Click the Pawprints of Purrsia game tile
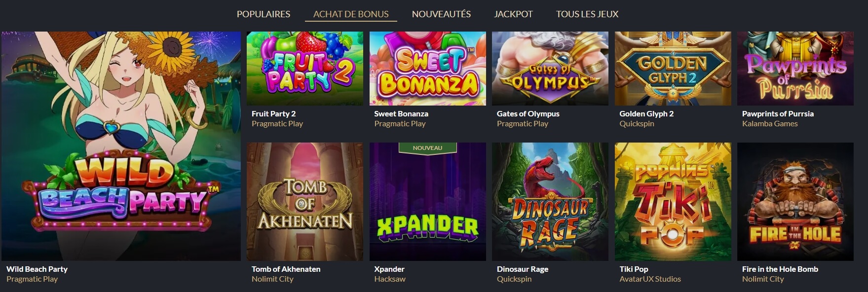 (795, 69)
